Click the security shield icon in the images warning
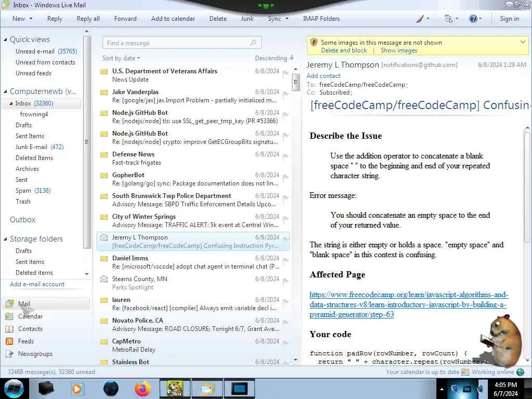The image size is (532, 399). click(x=314, y=43)
